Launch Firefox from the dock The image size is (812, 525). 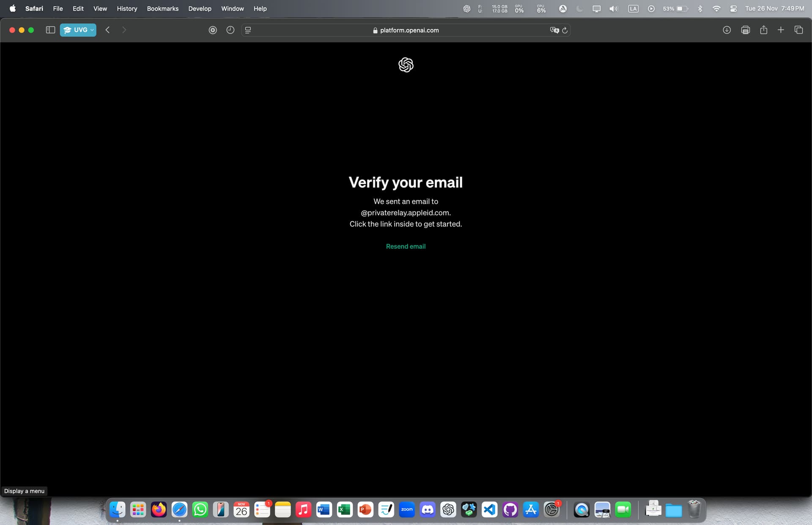click(159, 509)
